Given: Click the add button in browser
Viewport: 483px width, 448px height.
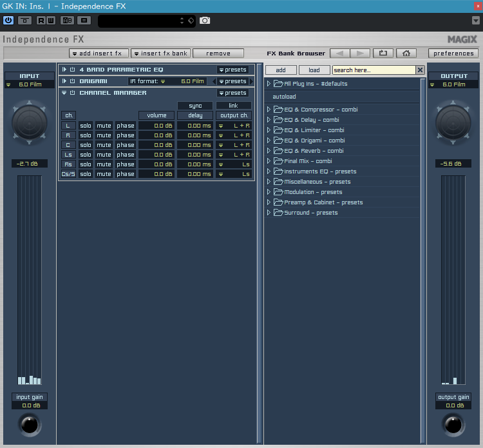Looking at the screenshot, I should coord(281,70).
